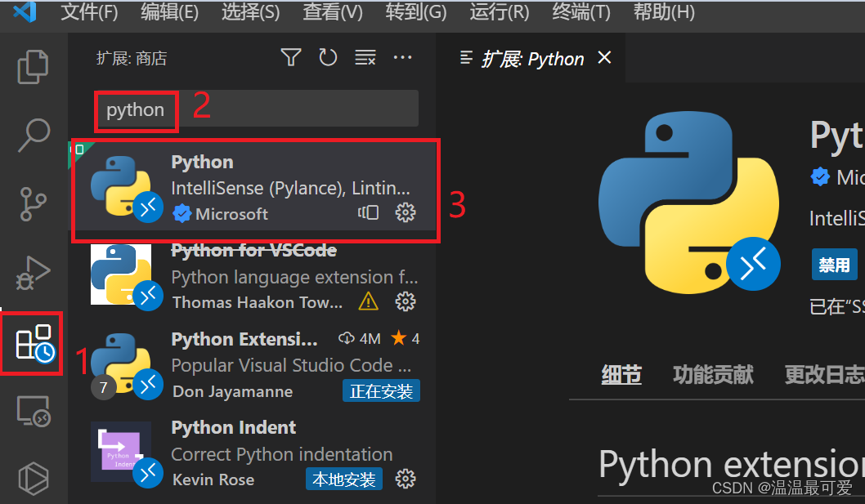Click the 禁用 button for Python extension
Image resolution: width=865 pixels, height=504 pixels.
click(x=834, y=265)
